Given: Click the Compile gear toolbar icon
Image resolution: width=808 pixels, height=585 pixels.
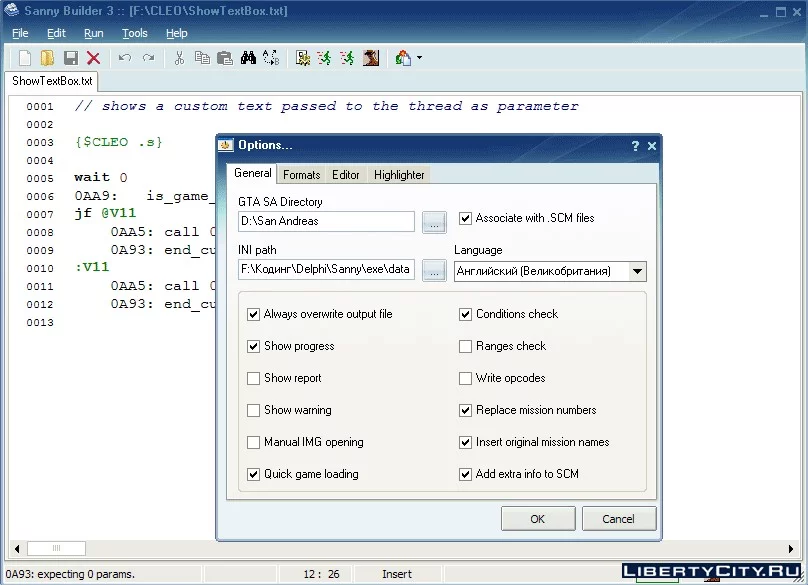Looking at the screenshot, I should 303,58.
